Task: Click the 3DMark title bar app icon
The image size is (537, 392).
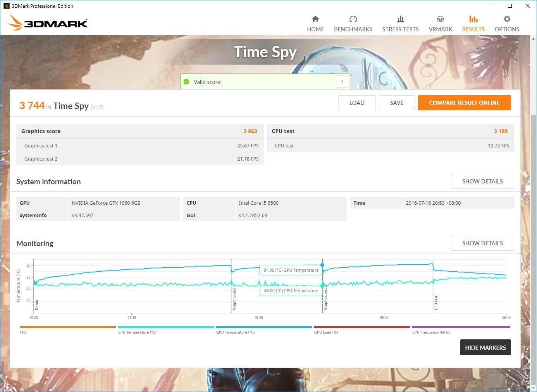Action: [x=6, y=6]
